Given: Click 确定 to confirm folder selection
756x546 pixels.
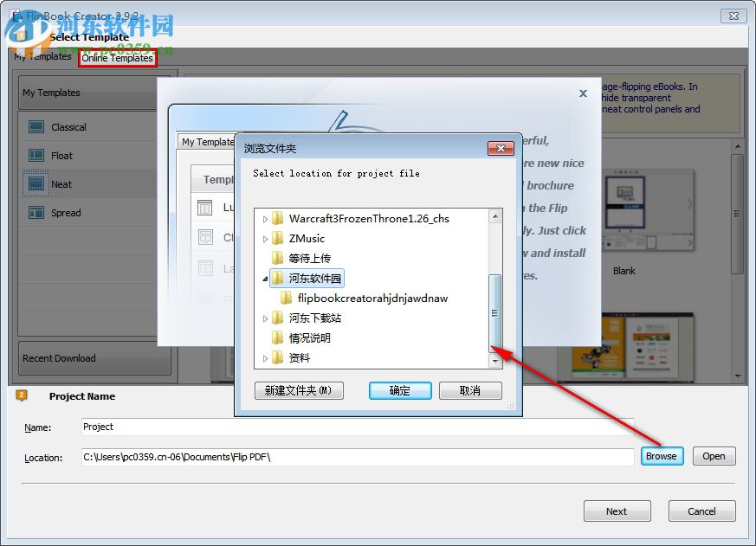Looking at the screenshot, I should pos(399,390).
